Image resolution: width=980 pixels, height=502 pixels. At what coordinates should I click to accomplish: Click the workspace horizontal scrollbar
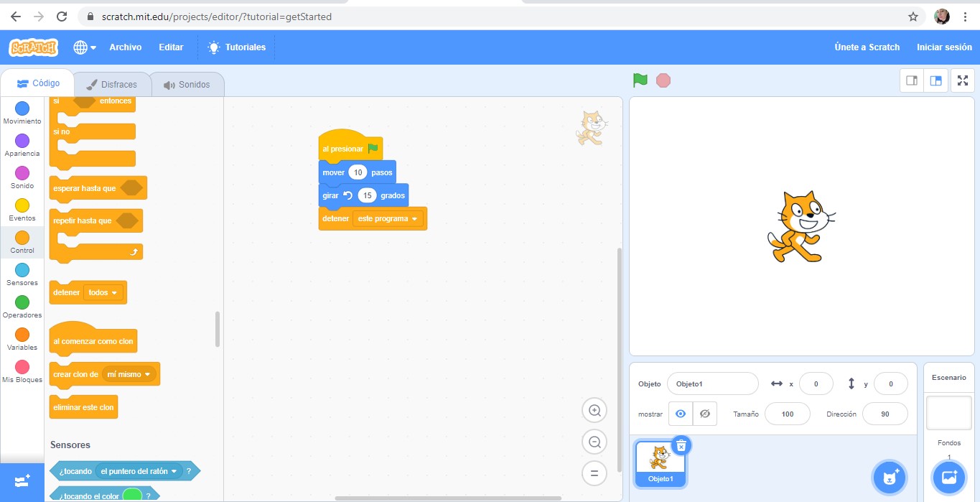[448, 498]
